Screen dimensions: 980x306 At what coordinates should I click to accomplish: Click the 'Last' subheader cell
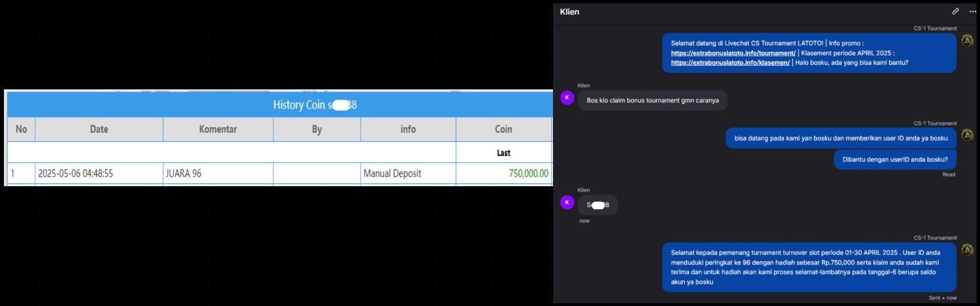(x=504, y=152)
